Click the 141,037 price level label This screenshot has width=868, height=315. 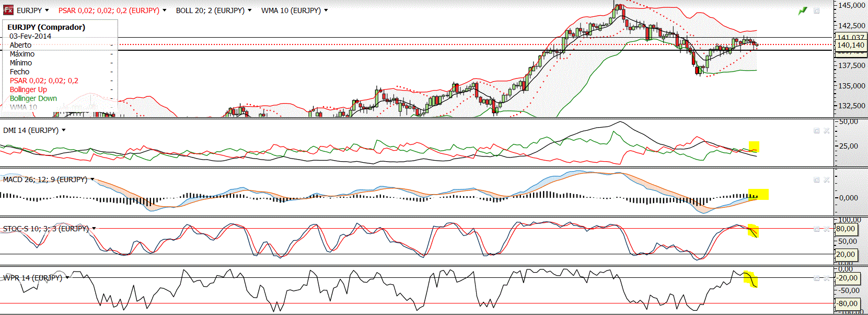[851, 37]
